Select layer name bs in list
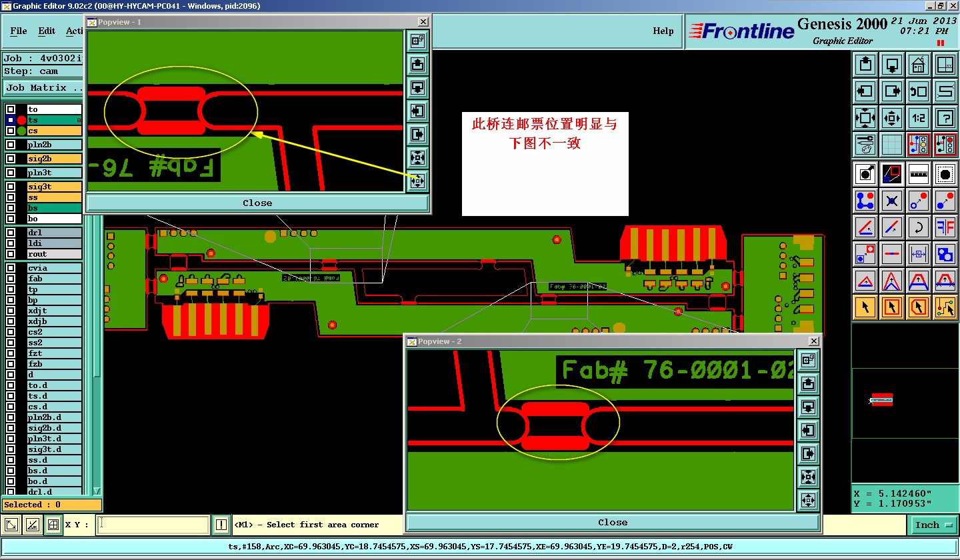 pyautogui.click(x=54, y=208)
